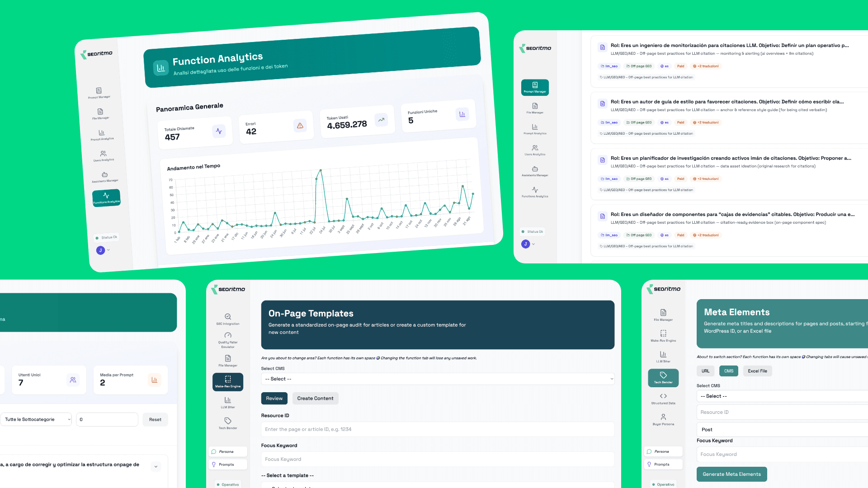The width and height of the screenshot is (868, 488).
Task: Click Resource ID field in On-Page Templates
Action: tap(437, 429)
